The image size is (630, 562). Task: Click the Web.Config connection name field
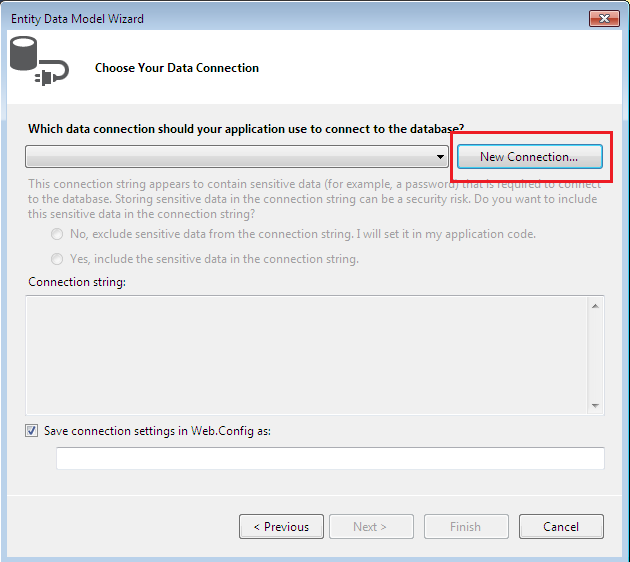330,458
